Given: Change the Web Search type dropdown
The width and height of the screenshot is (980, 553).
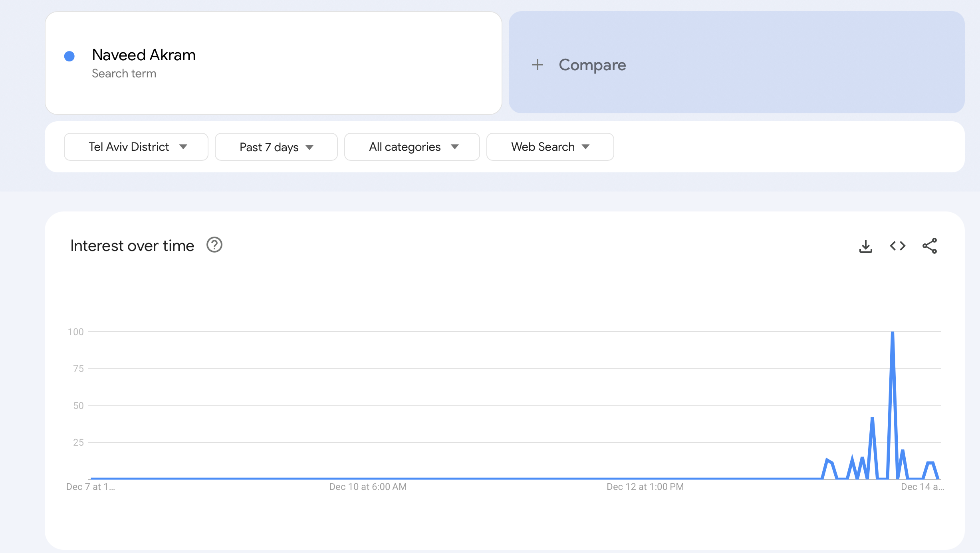Looking at the screenshot, I should 550,147.
